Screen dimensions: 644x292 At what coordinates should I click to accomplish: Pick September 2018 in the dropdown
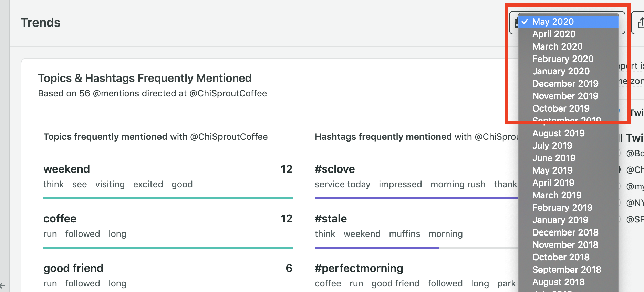point(567,270)
